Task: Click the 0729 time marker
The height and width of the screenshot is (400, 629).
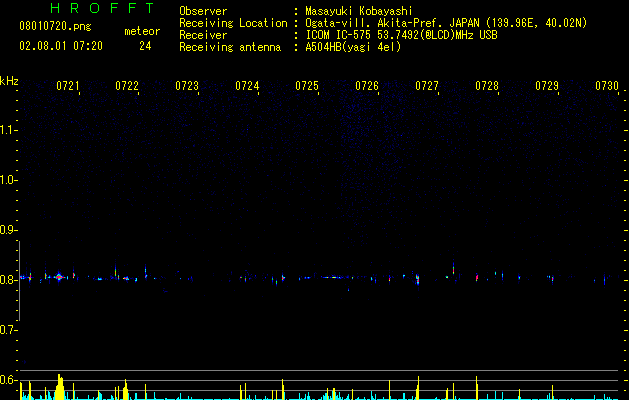Action: pyautogui.click(x=547, y=86)
